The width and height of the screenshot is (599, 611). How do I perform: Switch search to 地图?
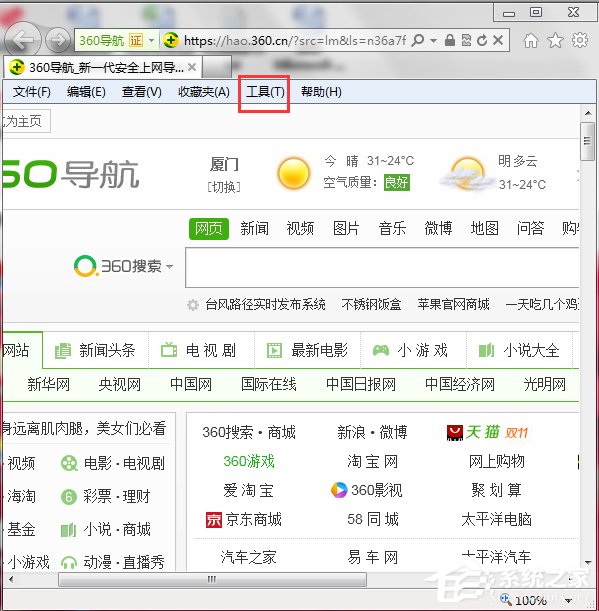(484, 228)
